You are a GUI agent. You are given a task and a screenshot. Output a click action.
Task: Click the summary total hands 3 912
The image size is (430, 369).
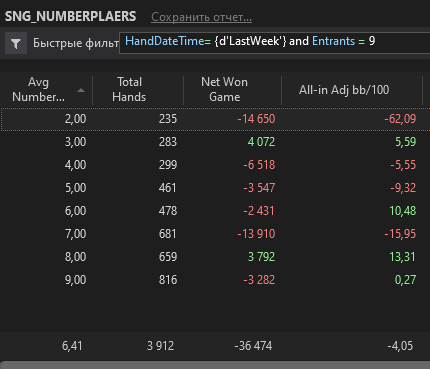160,346
